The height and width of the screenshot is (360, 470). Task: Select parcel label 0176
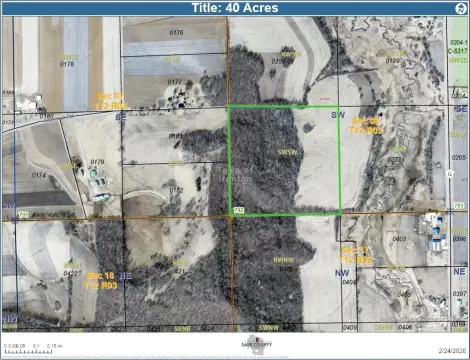click(176, 32)
